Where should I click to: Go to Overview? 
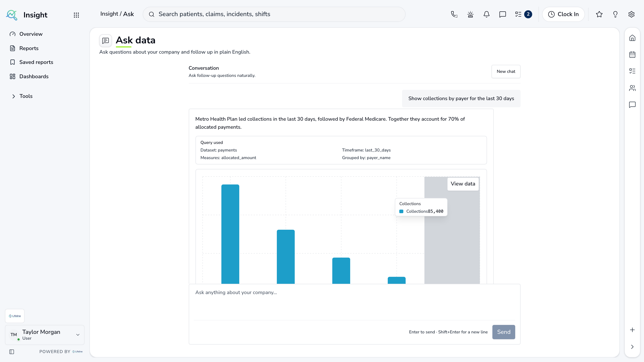(31, 34)
